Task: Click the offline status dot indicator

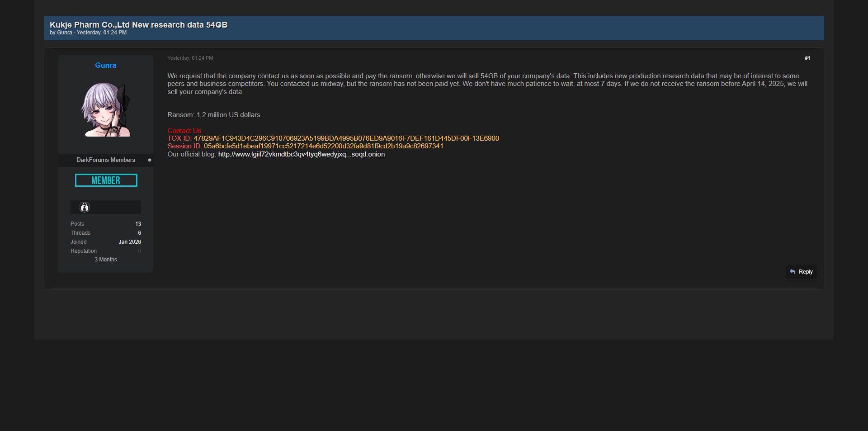Action: click(x=150, y=160)
